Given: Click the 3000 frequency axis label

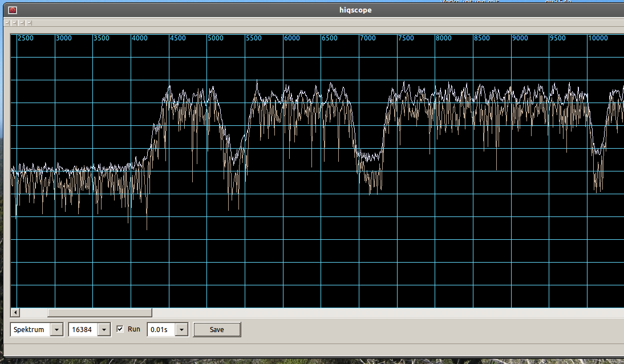Looking at the screenshot, I should pyautogui.click(x=64, y=38).
